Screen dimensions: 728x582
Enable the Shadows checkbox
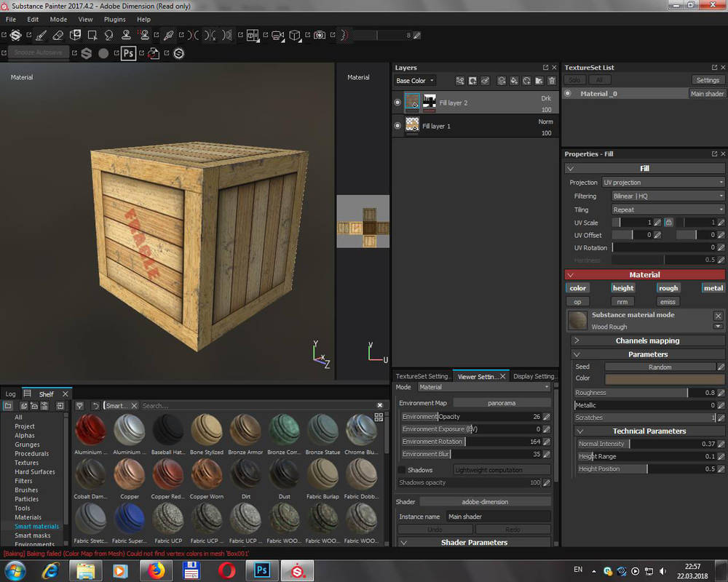(x=402, y=470)
